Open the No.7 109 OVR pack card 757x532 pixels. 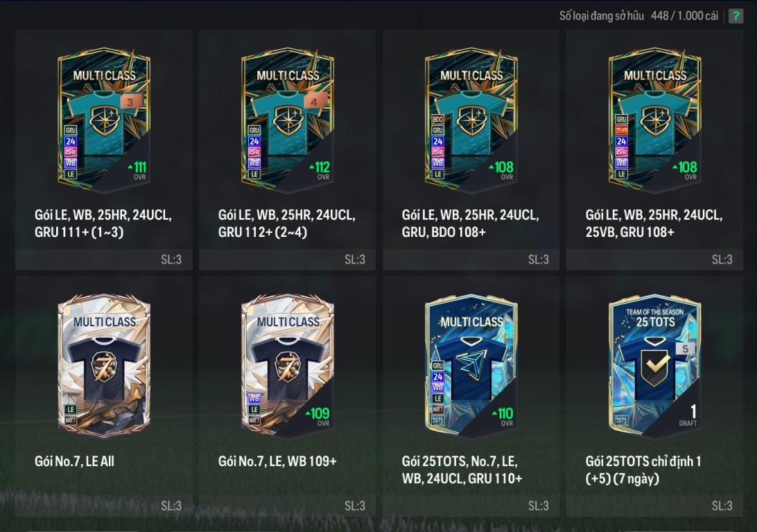(x=287, y=366)
